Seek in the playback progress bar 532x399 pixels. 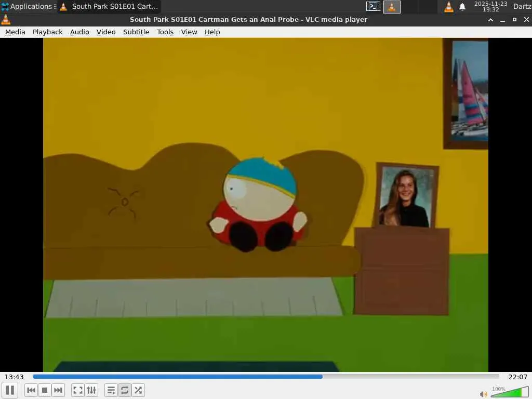[x=266, y=377]
